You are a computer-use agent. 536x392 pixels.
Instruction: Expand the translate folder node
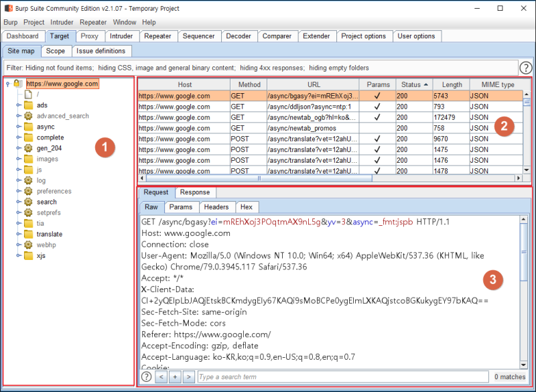[x=19, y=234]
